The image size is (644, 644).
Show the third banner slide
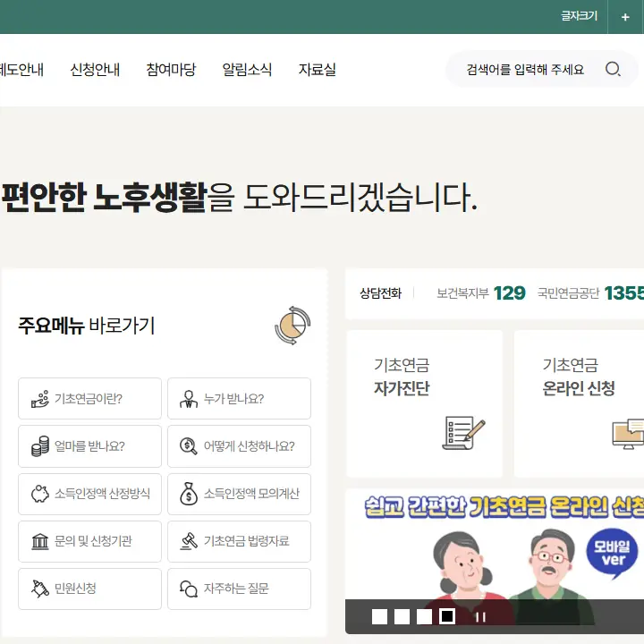(424, 616)
